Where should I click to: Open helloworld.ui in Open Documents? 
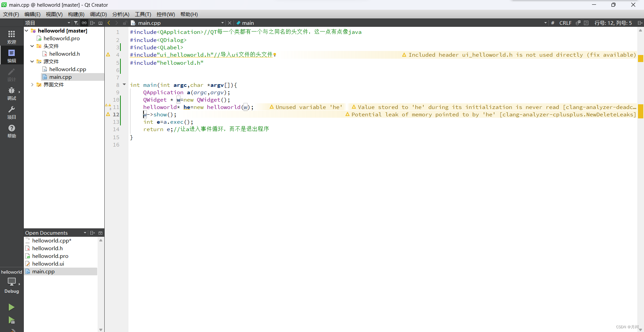tap(48, 264)
